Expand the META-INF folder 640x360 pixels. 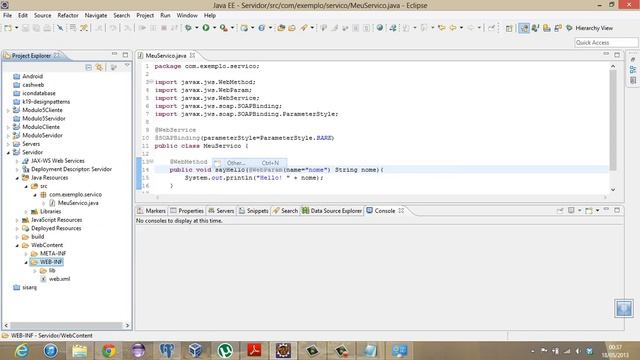coord(26,254)
